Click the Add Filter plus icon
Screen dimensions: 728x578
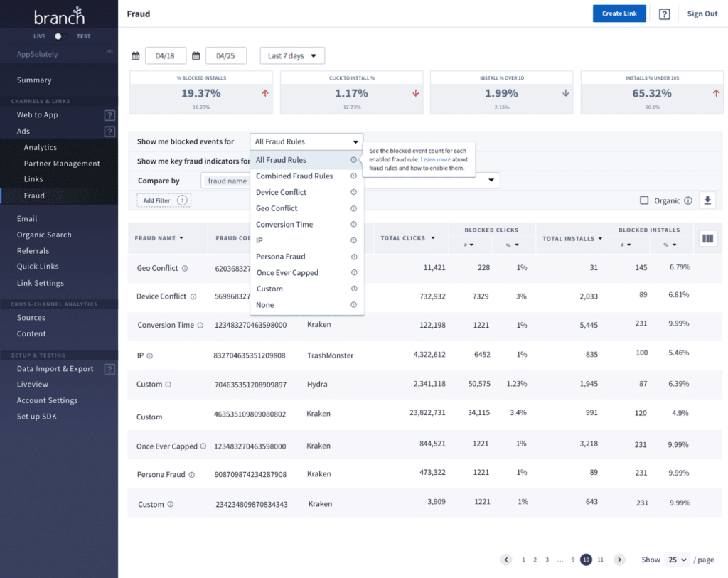pyautogui.click(x=183, y=200)
